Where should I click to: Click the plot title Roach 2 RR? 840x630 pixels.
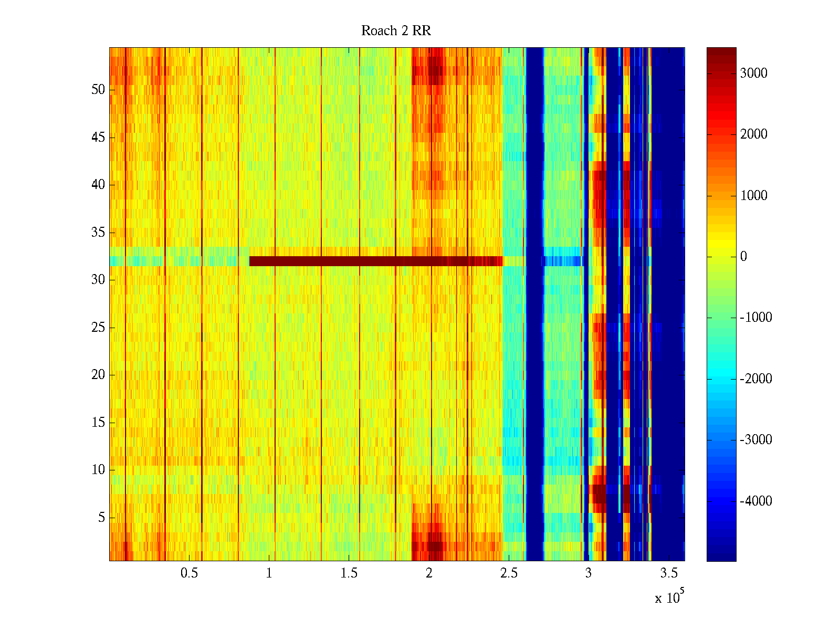(396, 31)
